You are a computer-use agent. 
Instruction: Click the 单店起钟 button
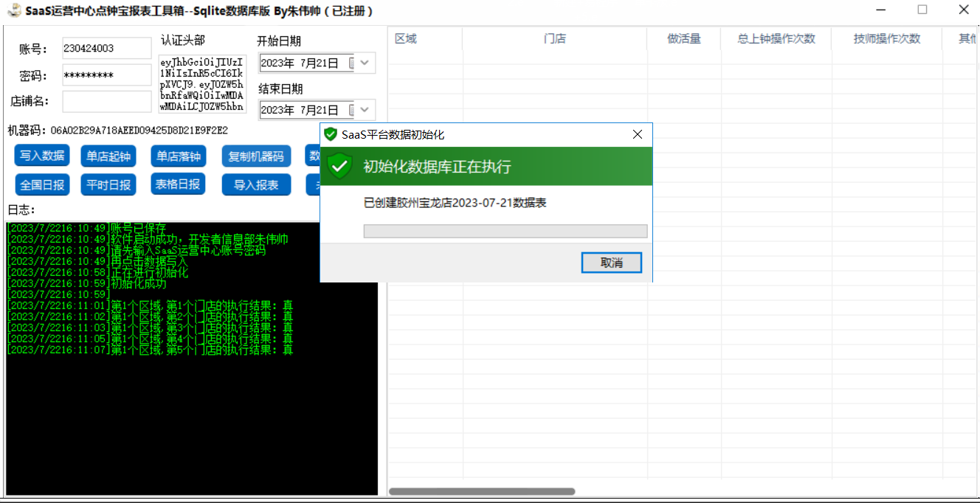click(x=108, y=156)
